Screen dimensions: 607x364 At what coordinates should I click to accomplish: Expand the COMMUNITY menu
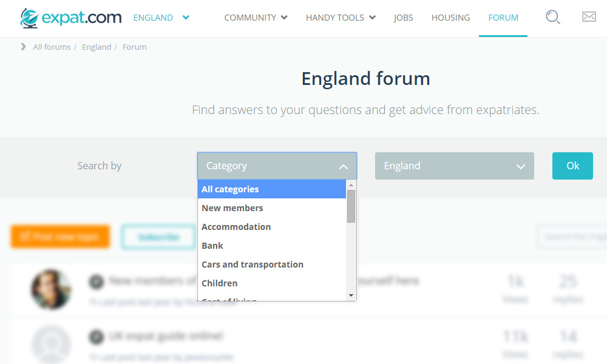pyautogui.click(x=256, y=18)
